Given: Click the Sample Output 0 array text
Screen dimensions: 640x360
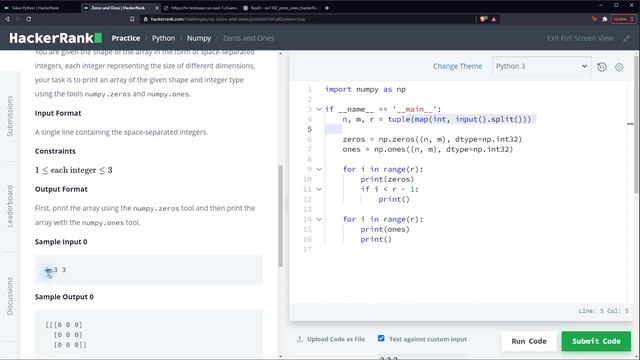Looking at the screenshot, I should click(66, 335).
